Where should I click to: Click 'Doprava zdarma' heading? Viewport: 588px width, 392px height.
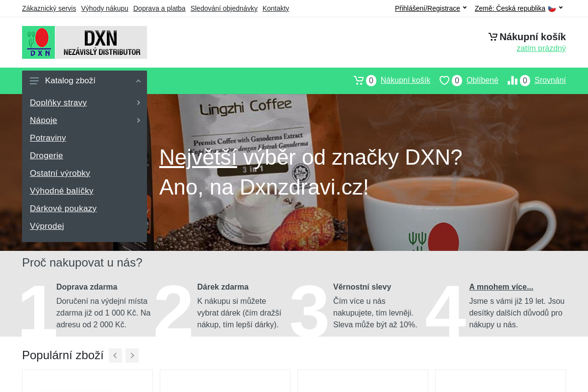87,287
